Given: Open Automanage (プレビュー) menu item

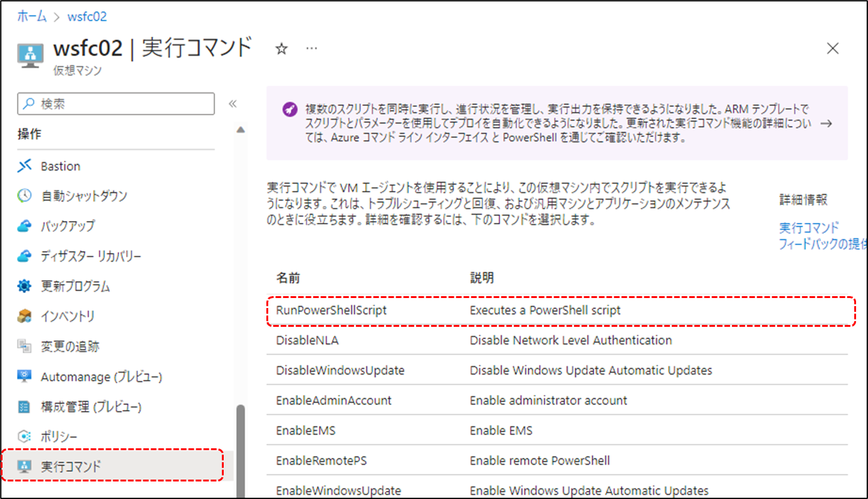Looking at the screenshot, I should click(x=102, y=376).
